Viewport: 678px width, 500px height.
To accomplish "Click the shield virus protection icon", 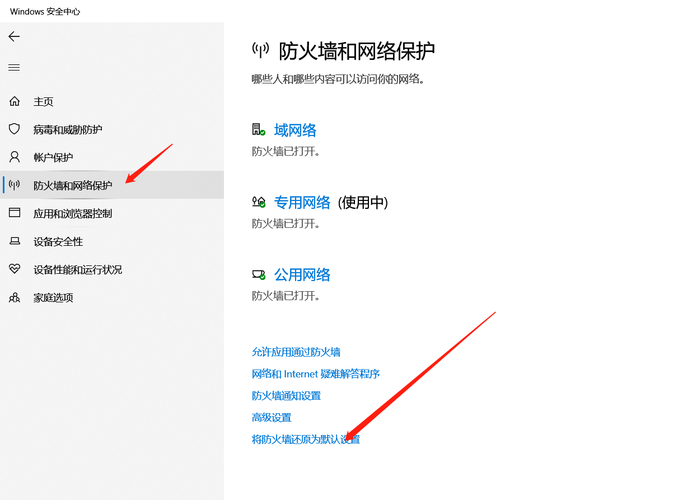I will pyautogui.click(x=14, y=129).
